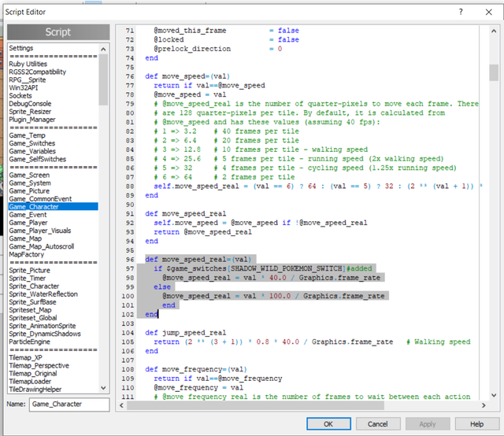Click the Cancel button
This screenshot has height=436, width=504.
pyautogui.click(x=378, y=423)
